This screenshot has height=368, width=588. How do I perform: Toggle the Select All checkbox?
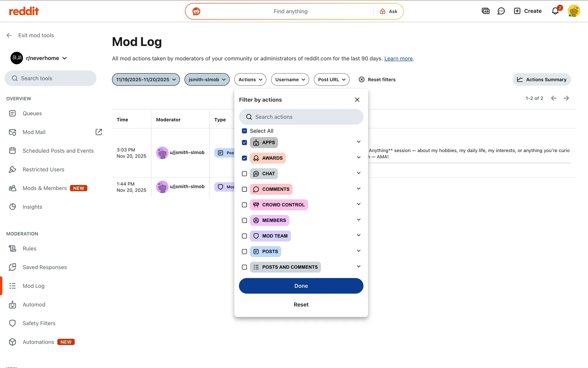(x=244, y=131)
